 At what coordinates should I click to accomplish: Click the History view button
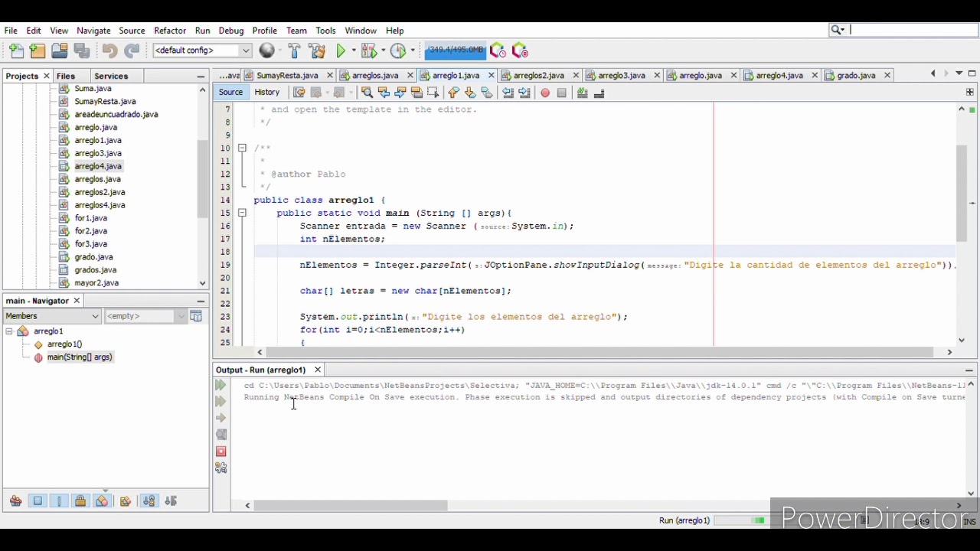[x=266, y=93]
